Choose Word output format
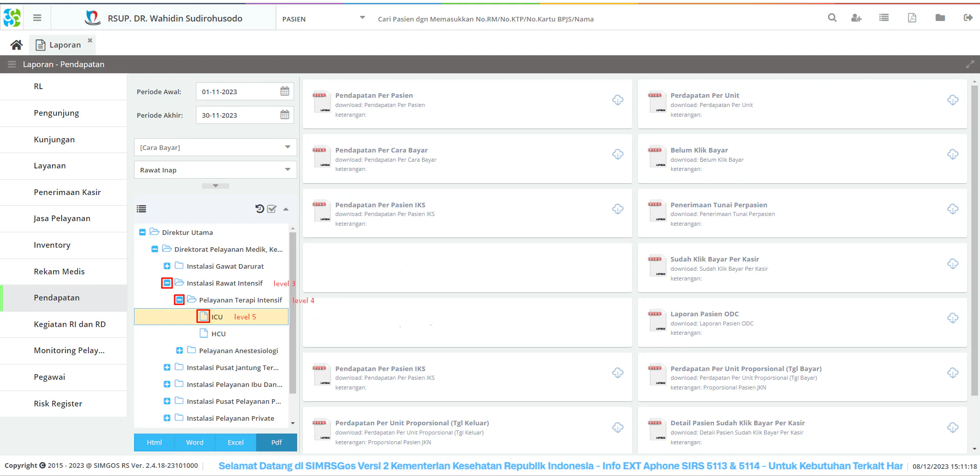Viewport: 980px width, 476px height. pos(195,443)
